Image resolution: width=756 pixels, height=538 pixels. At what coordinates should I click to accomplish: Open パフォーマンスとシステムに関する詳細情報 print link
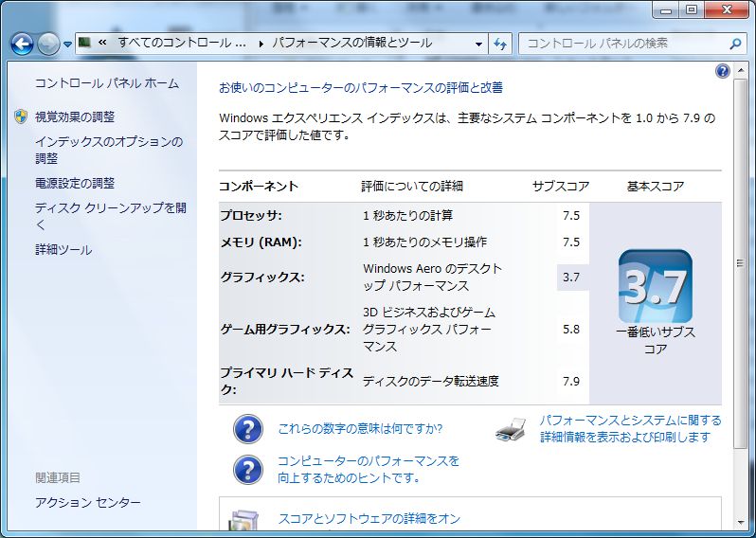(x=630, y=428)
